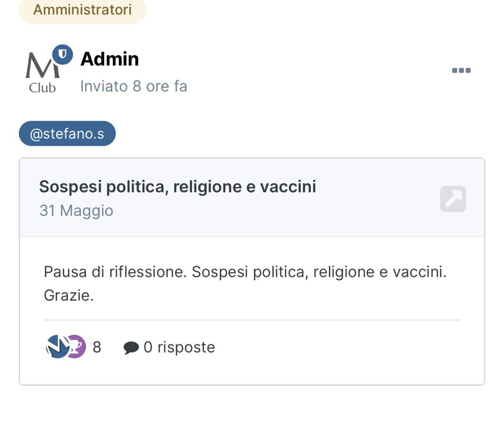Open the '0 risposte' replies link

tap(179, 347)
